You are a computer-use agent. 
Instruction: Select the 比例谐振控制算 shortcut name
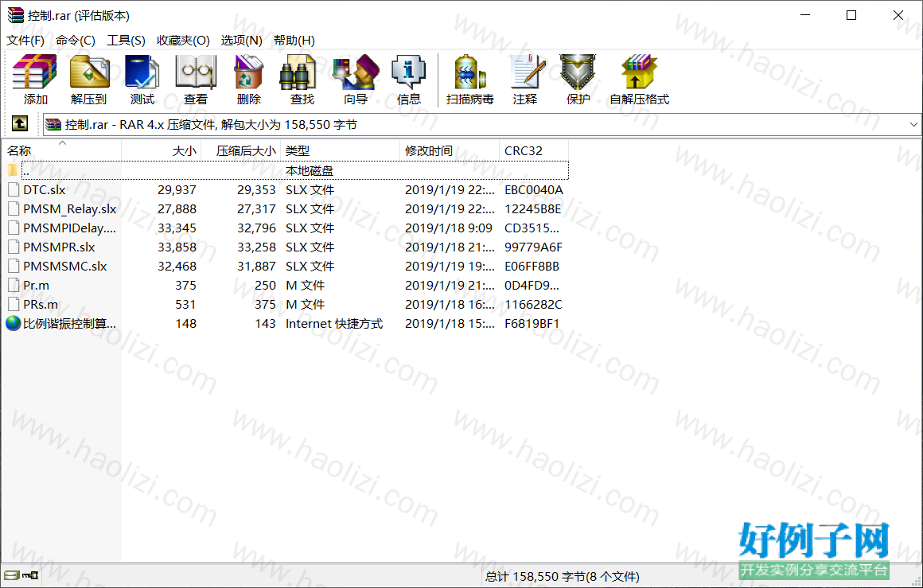[69, 323]
